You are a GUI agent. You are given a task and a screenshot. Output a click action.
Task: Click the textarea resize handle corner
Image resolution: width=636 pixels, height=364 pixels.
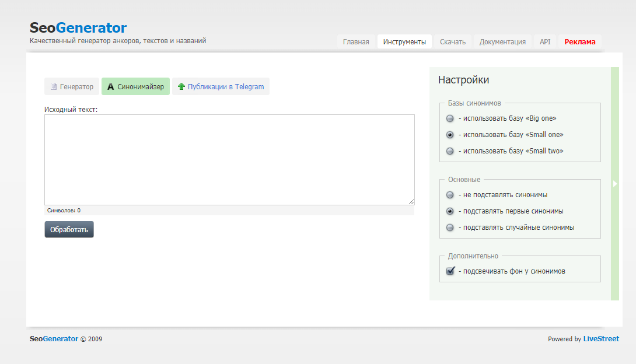pyautogui.click(x=411, y=202)
